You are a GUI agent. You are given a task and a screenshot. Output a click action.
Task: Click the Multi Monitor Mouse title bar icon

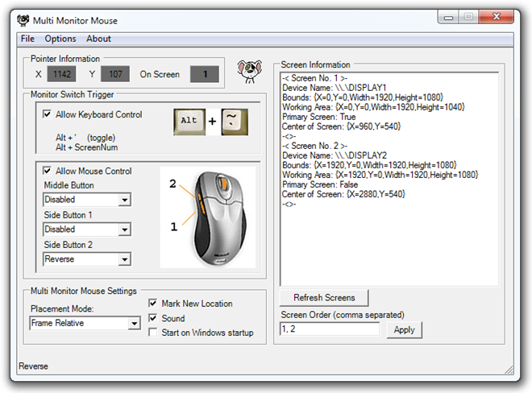tap(23, 20)
